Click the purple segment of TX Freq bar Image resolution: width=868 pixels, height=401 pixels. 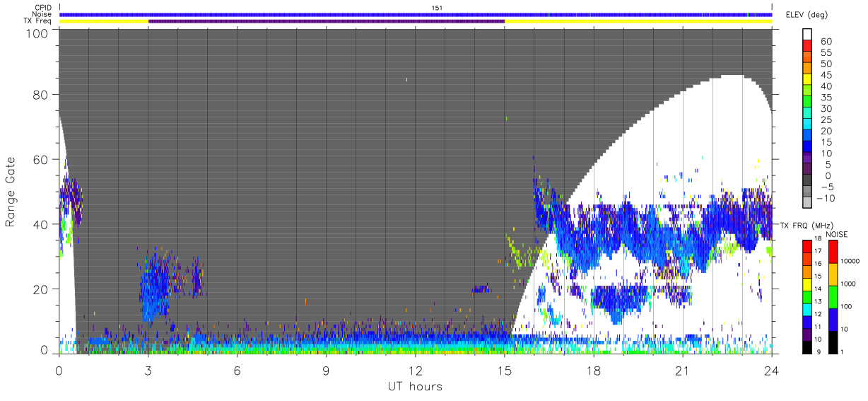[327, 21]
